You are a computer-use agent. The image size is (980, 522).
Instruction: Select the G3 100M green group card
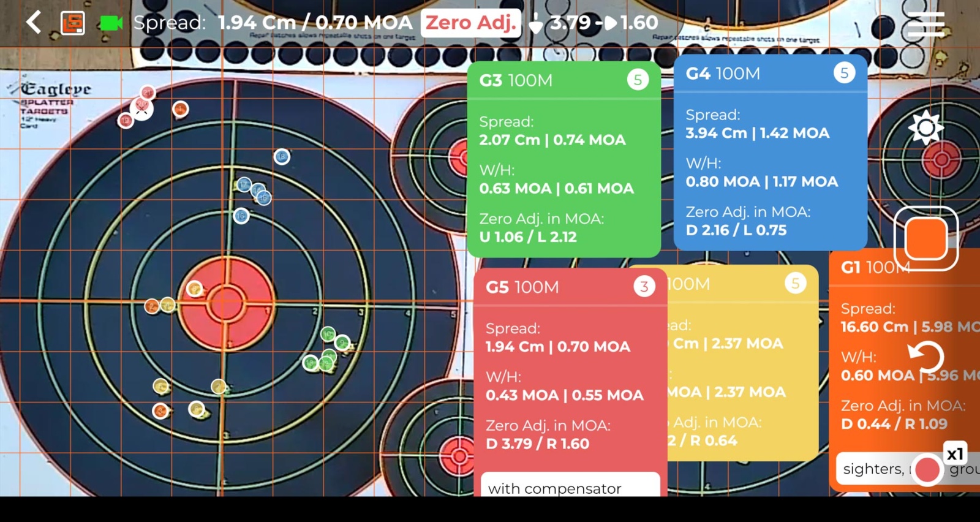[x=563, y=159]
